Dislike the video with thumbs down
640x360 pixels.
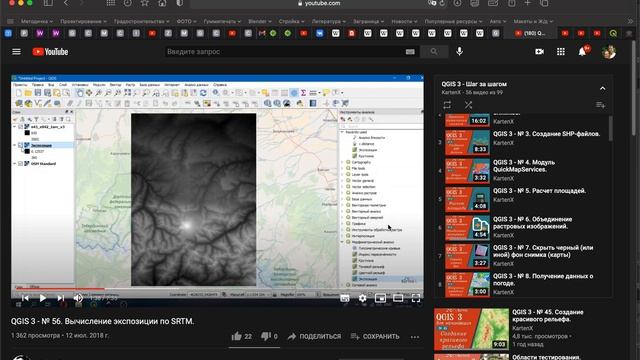pos(269,336)
